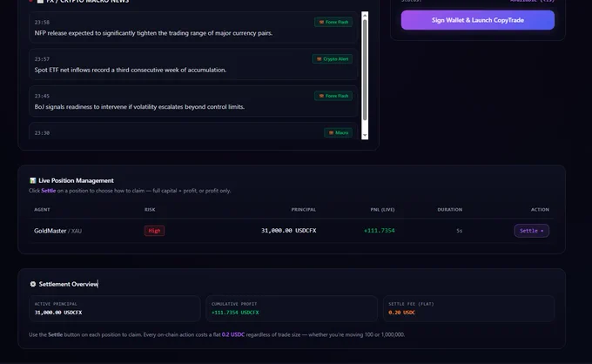Click the Macro tag on 23:30 news
Viewport: 592px width, 364px height.
tap(339, 132)
